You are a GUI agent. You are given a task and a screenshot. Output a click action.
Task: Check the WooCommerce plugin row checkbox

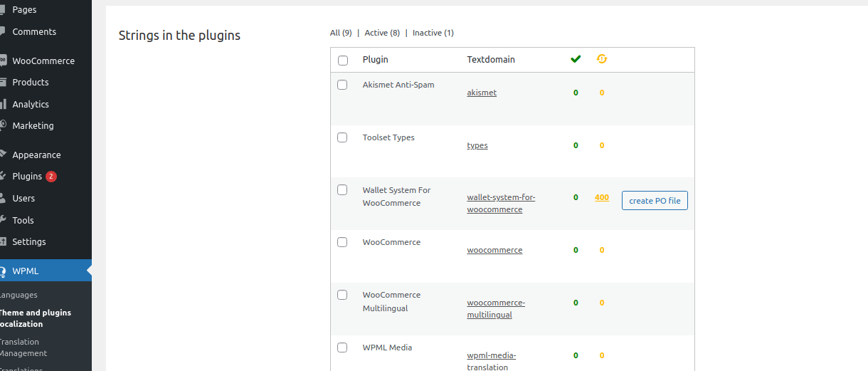[x=342, y=242]
